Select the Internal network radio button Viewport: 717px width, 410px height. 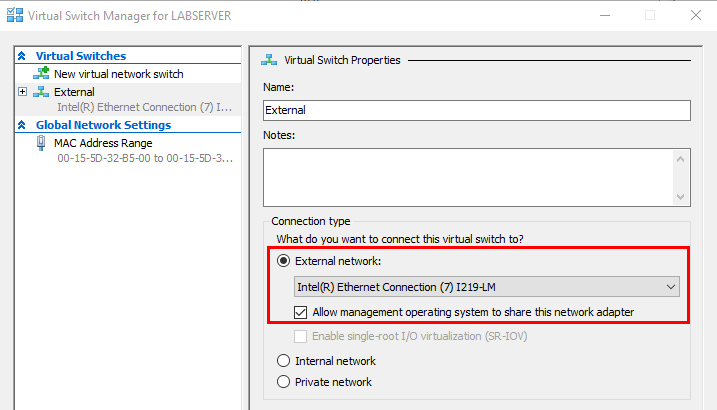(284, 361)
